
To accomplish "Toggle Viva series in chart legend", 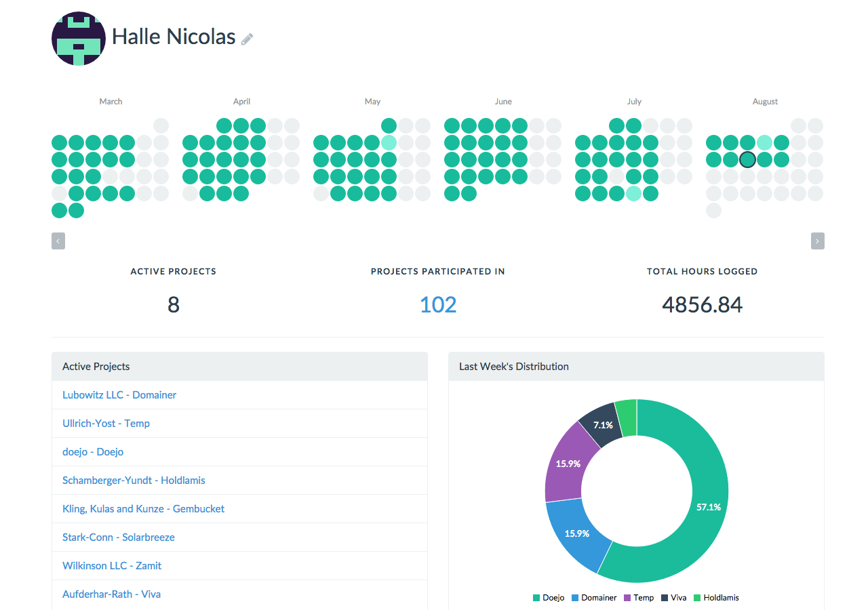I will tap(673, 598).
